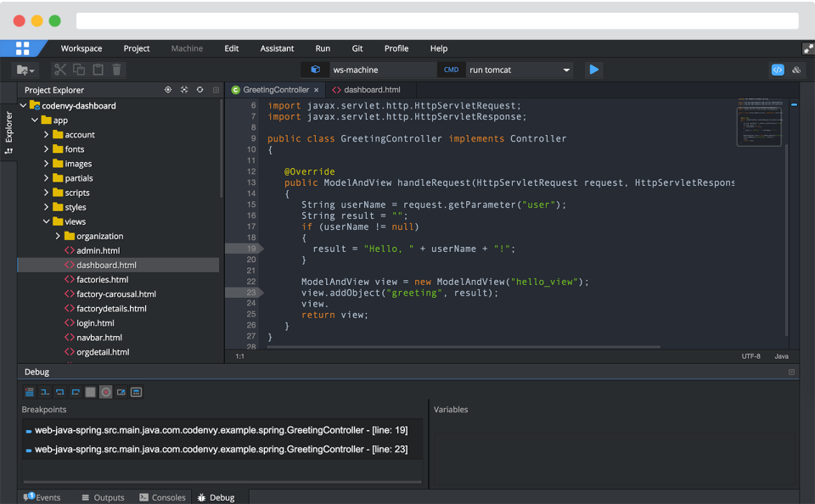This screenshot has width=815, height=504.
Task: Select the Debug bottom tab
Action: [216, 497]
